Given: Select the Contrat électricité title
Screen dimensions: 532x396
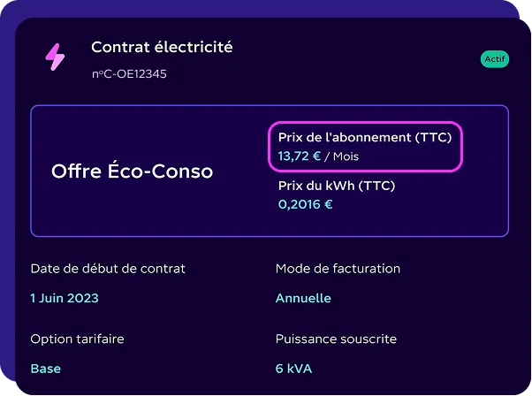Looking at the screenshot, I should 162,47.
